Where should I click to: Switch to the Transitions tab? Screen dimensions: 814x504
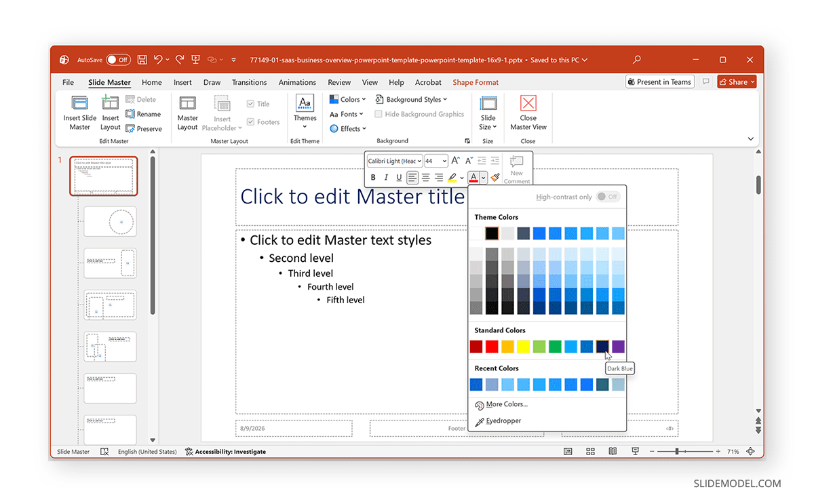click(x=249, y=82)
